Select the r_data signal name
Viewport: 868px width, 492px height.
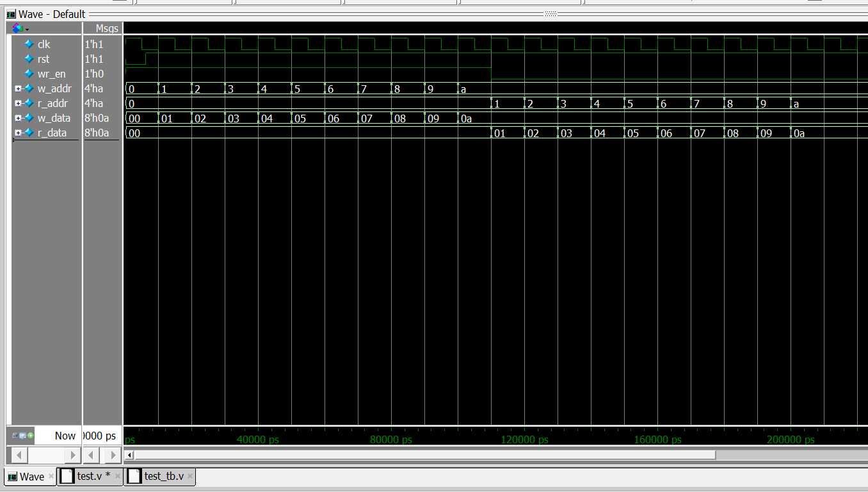tap(52, 133)
